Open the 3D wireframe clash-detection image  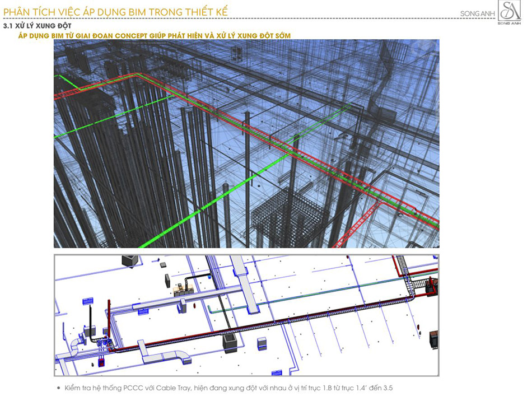(246, 143)
